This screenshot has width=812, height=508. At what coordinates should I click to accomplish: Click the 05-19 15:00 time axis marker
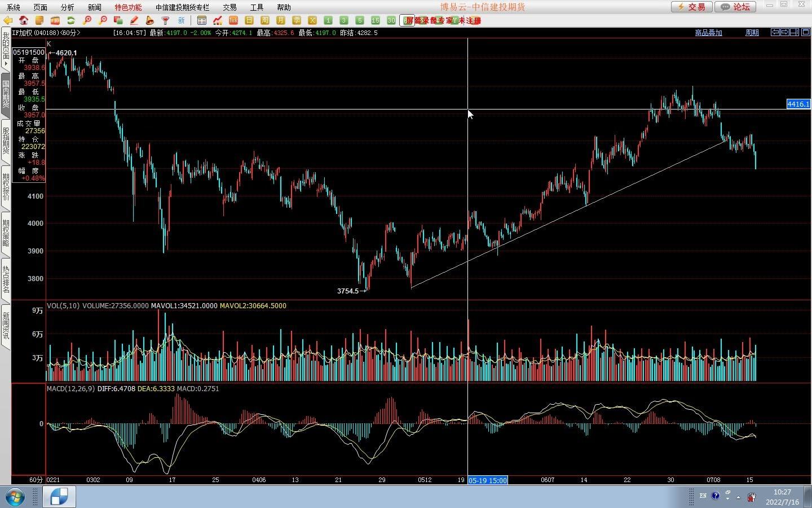pyautogui.click(x=488, y=480)
